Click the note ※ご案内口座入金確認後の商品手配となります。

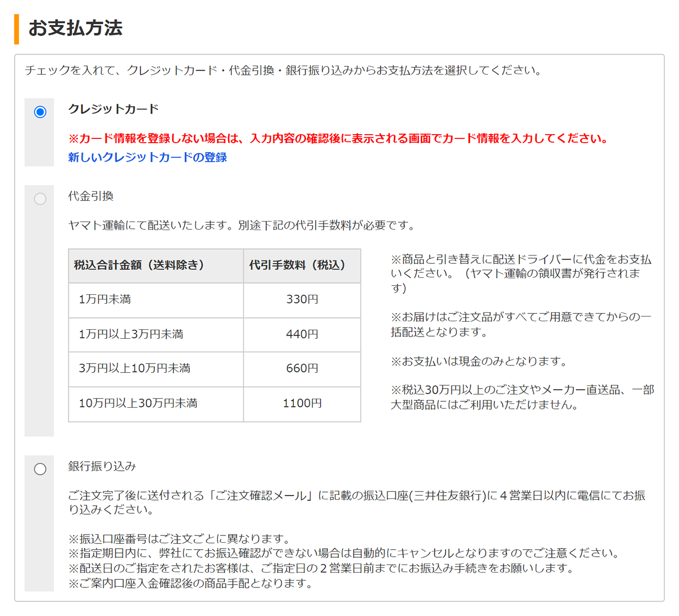click(191, 584)
